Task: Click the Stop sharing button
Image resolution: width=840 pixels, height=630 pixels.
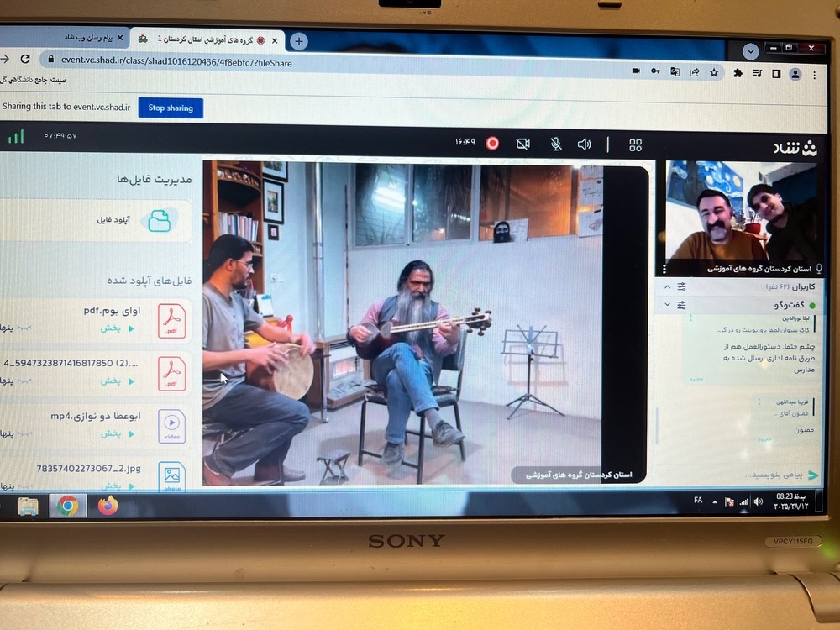Action: click(x=171, y=108)
